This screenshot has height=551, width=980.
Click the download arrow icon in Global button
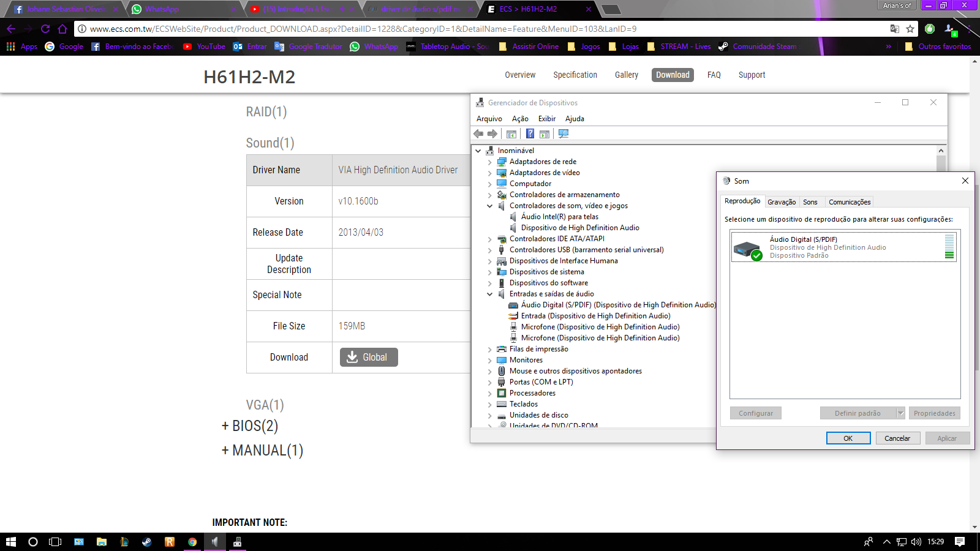point(352,357)
